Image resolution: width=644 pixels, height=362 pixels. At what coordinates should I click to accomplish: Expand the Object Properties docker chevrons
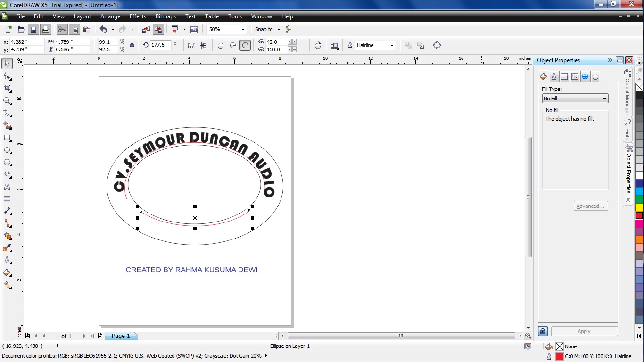click(x=610, y=60)
